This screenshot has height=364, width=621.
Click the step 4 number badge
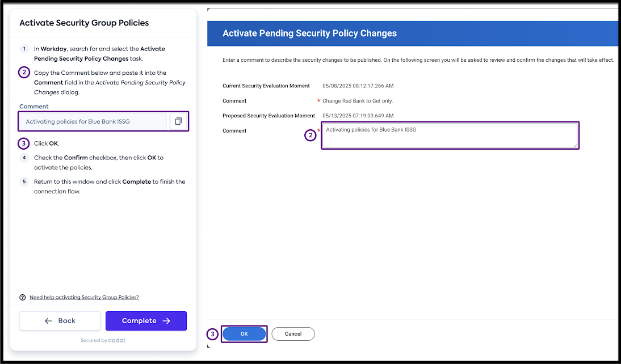click(x=24, y=158)
